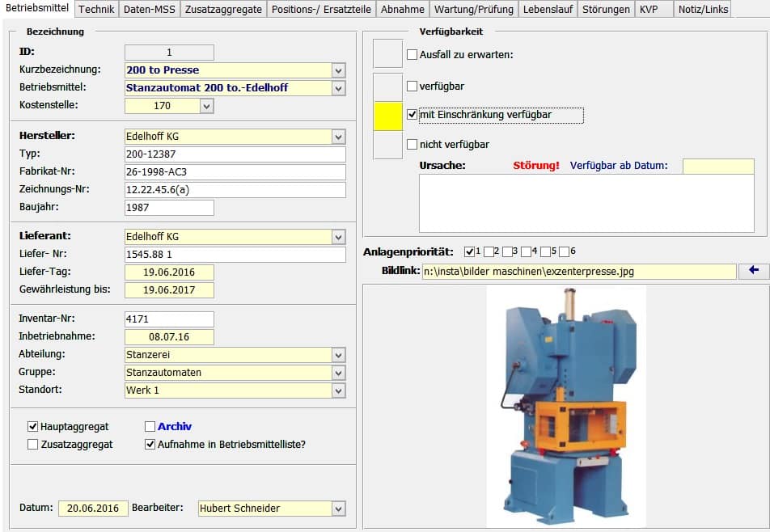Viewport: 770px width, 532px height.
Task: Check the Zusatzaggregat checkbox
Action: (x=33, y=445)
